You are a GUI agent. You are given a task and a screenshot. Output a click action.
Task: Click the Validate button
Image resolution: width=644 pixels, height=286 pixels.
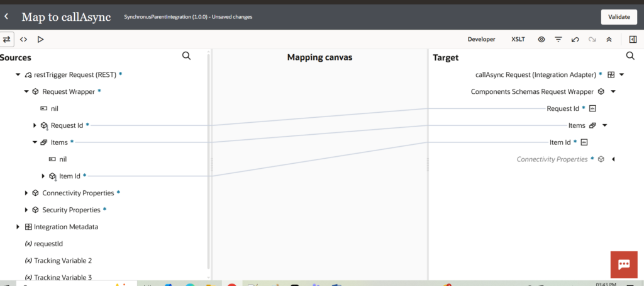point(619,17)
